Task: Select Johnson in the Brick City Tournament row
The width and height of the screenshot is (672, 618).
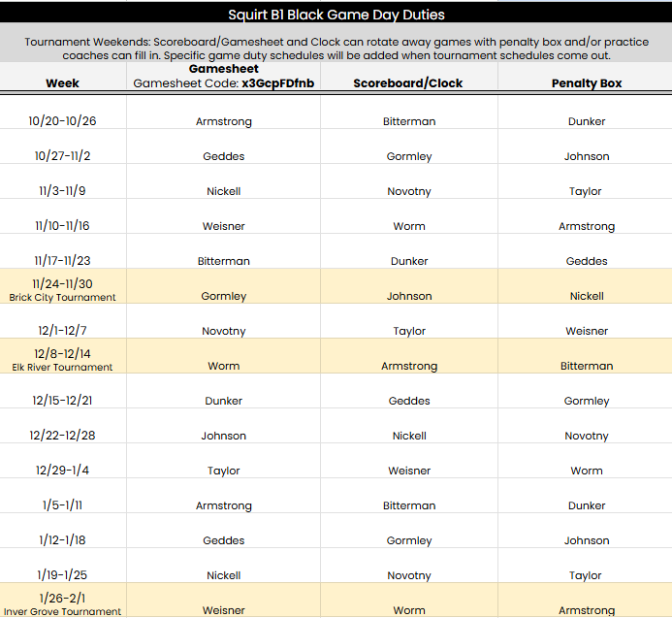Action: 409,296
